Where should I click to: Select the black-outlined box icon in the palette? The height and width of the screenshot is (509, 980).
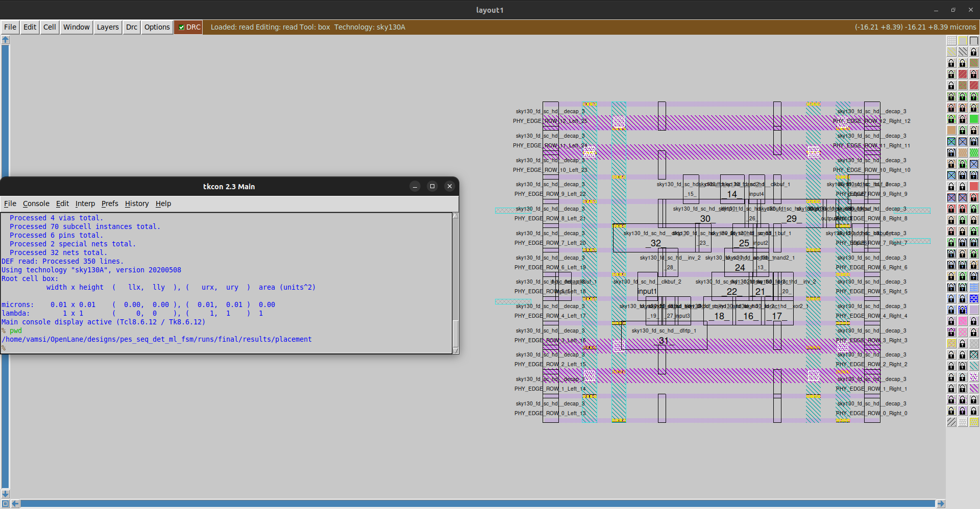974,41
